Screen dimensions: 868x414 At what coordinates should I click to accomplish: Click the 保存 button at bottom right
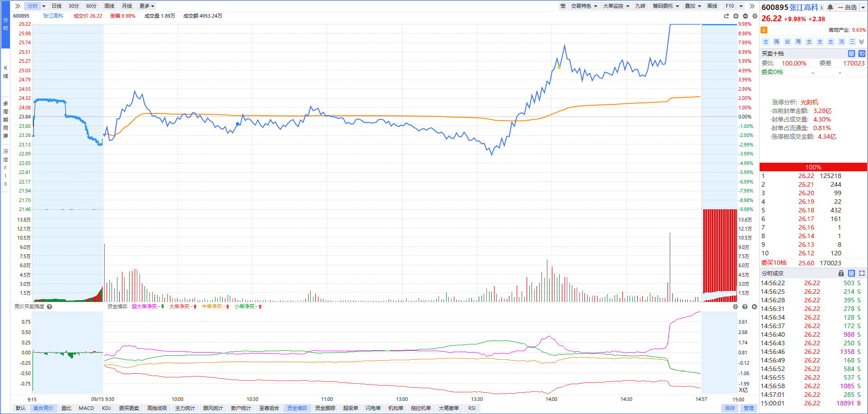tap(730, 408)
